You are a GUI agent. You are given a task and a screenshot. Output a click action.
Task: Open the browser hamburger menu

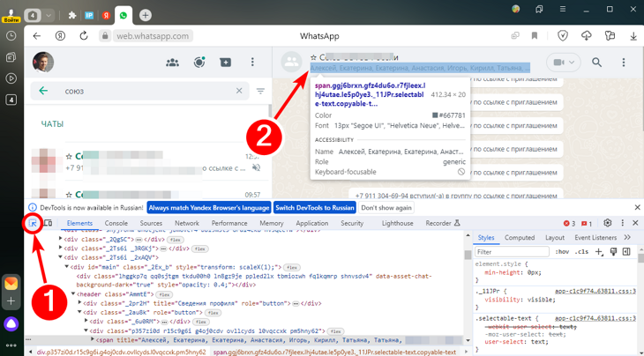pyautogui.click(x=563, y=9)
